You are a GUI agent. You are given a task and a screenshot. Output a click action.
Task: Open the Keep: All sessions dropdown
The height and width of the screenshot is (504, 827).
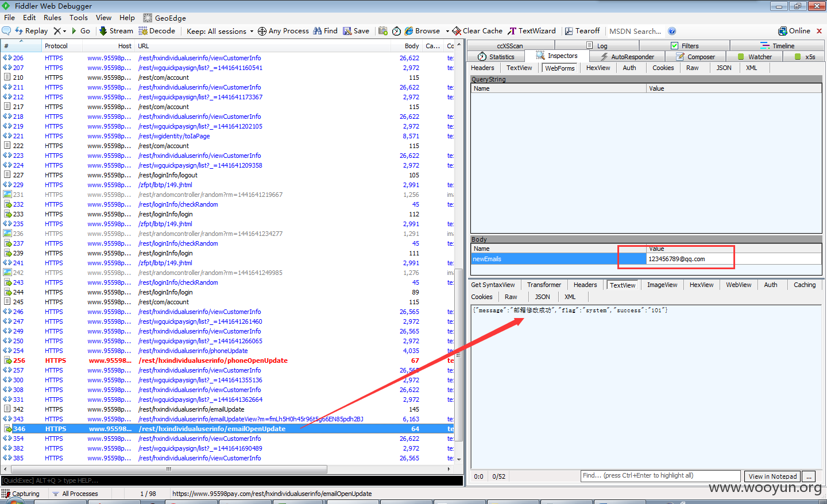click(220, 31)
